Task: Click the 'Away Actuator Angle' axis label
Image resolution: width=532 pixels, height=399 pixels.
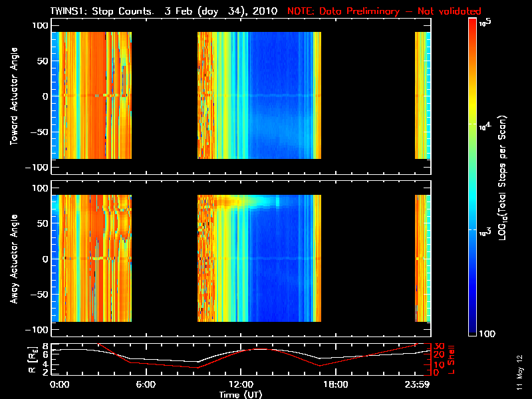Action: (x=14, y=259)
